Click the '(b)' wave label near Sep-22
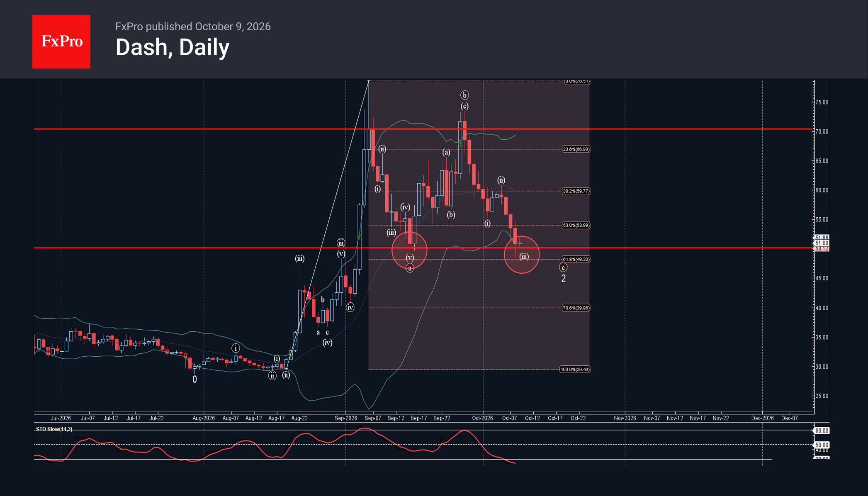The width and height of the screenshot is (868, 496). (x=451, y=215)
